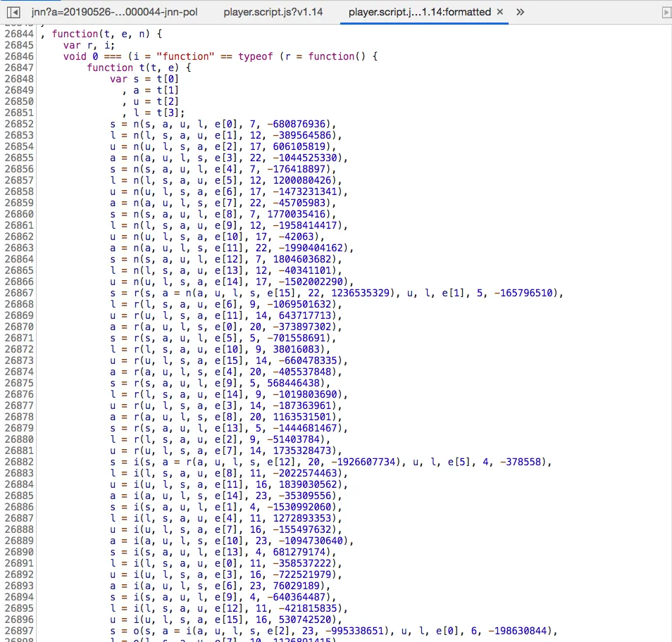This screenshot has width=672, height=642.
Task: Click the value -378558 on line 26882
Action: pyautogui.click(x=521, y=462)
